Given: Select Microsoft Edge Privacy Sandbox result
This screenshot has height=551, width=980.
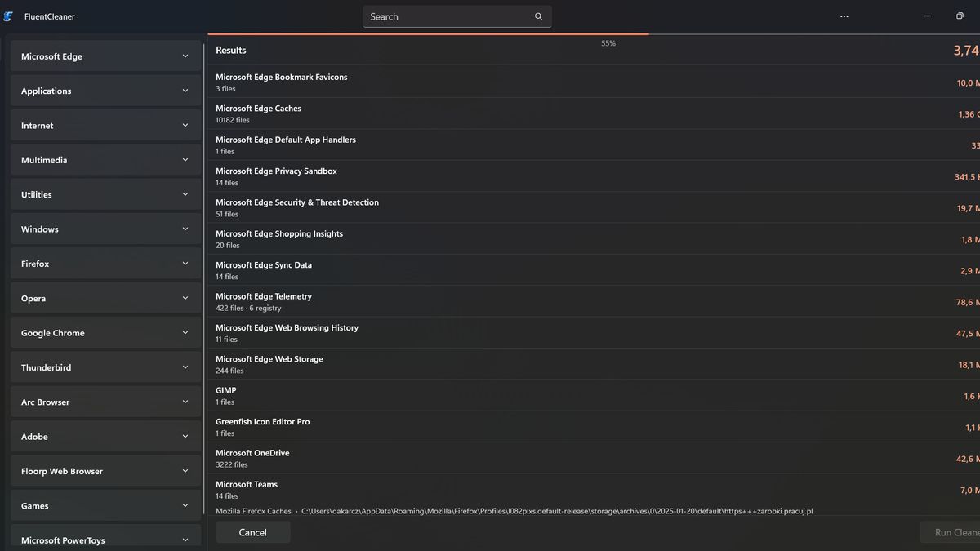Looking at the screenshot, I should 594,176.
